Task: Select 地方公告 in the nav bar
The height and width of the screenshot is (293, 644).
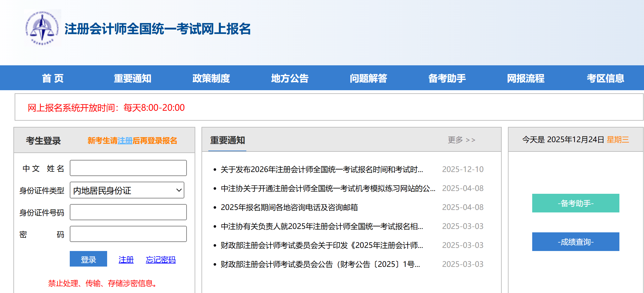Action: coord(290,78)
